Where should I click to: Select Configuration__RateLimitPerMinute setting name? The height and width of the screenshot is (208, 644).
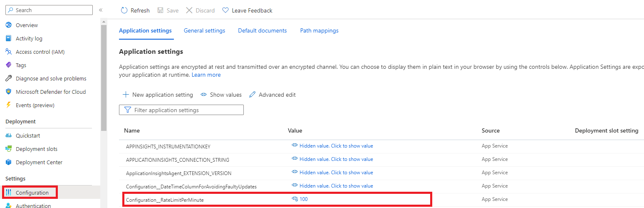point(165,200)
